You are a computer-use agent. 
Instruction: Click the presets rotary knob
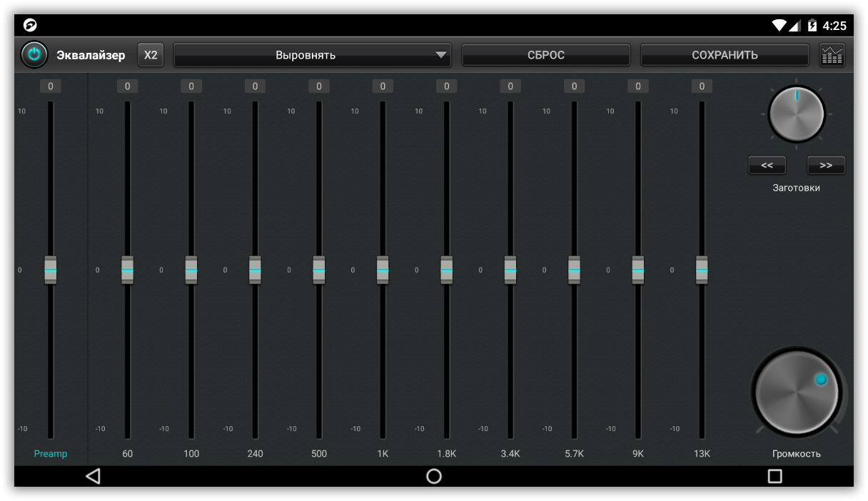pos(796,114)
